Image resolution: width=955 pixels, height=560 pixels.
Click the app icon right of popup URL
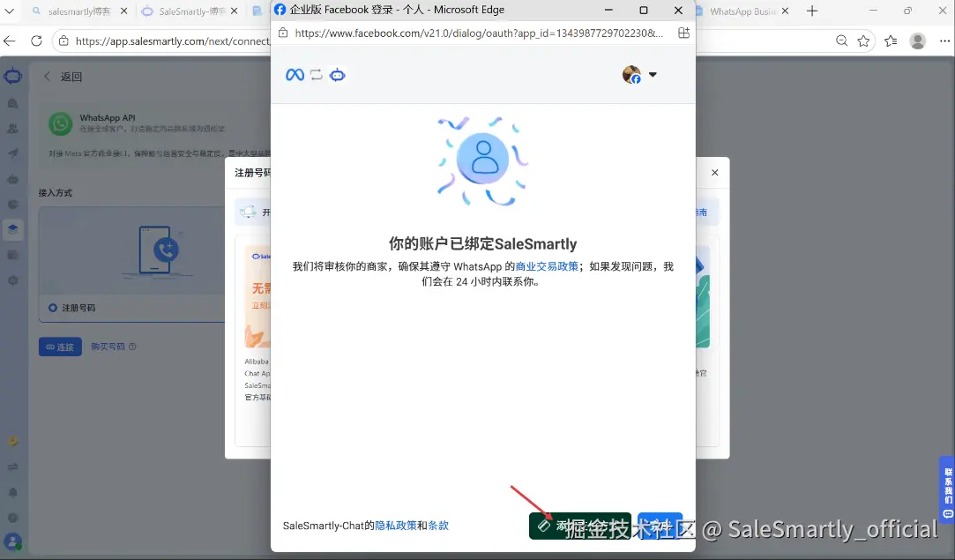pos(684,33)
